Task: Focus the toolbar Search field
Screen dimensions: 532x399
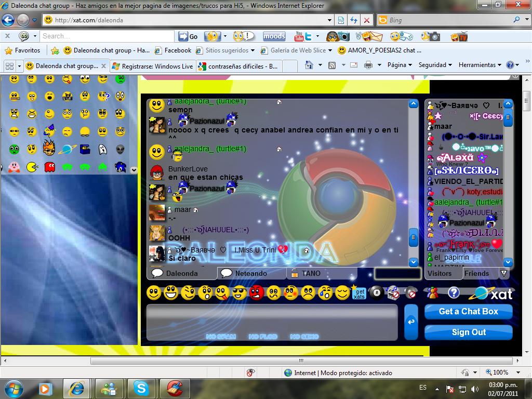Action: [107, 36]
